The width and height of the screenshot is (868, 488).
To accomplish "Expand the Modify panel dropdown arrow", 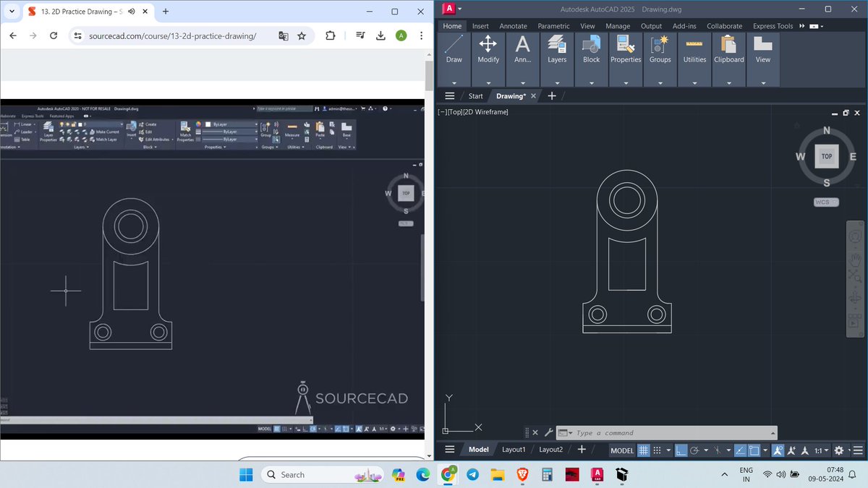I will [x=488, y=82].
